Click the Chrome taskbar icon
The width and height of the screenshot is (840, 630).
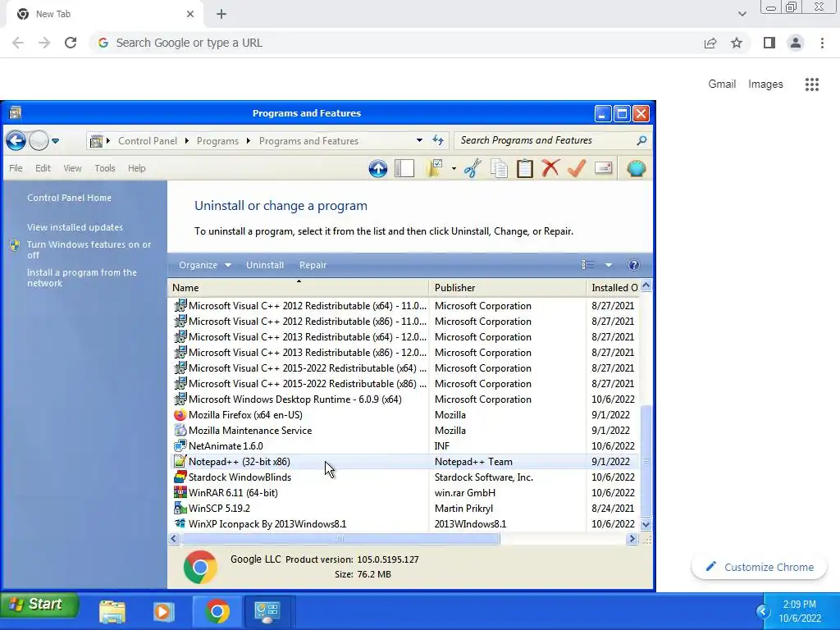click(x=217, y=612)
